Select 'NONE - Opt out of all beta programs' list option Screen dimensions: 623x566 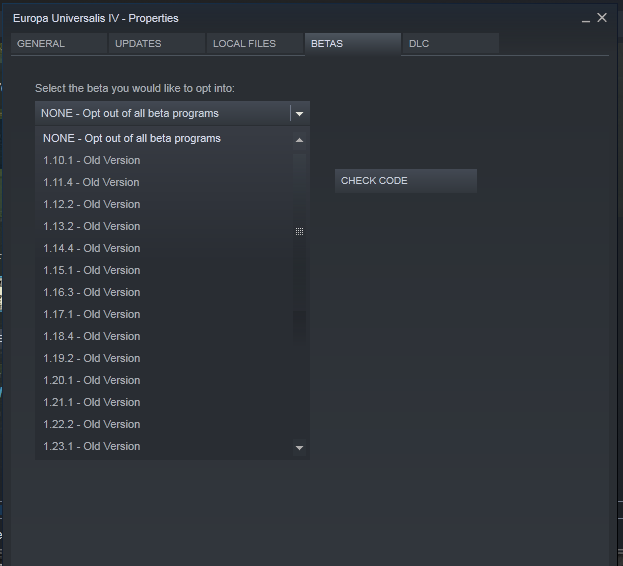pos(131,138)
